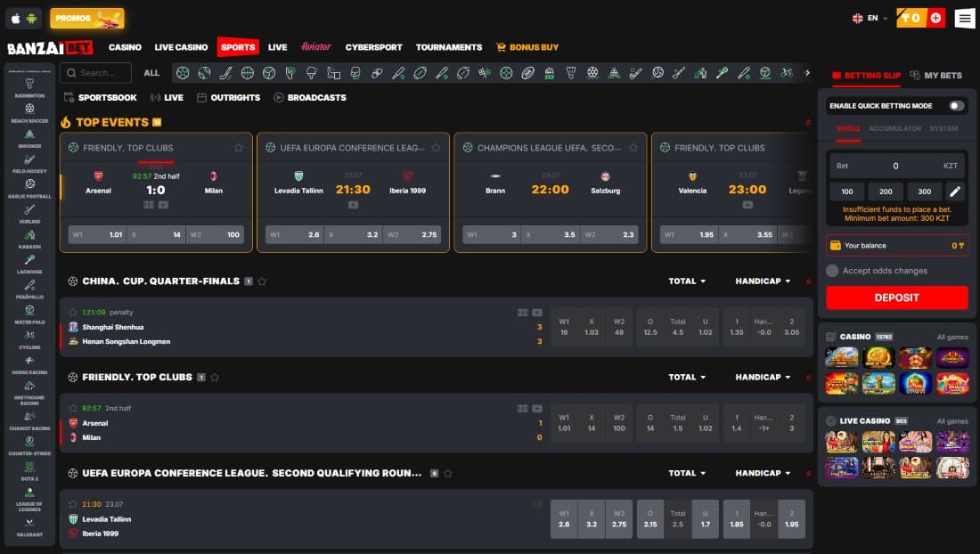Open the EN language dropdown
This screenshot has height=554, width=980.
[x=870, y=18]
